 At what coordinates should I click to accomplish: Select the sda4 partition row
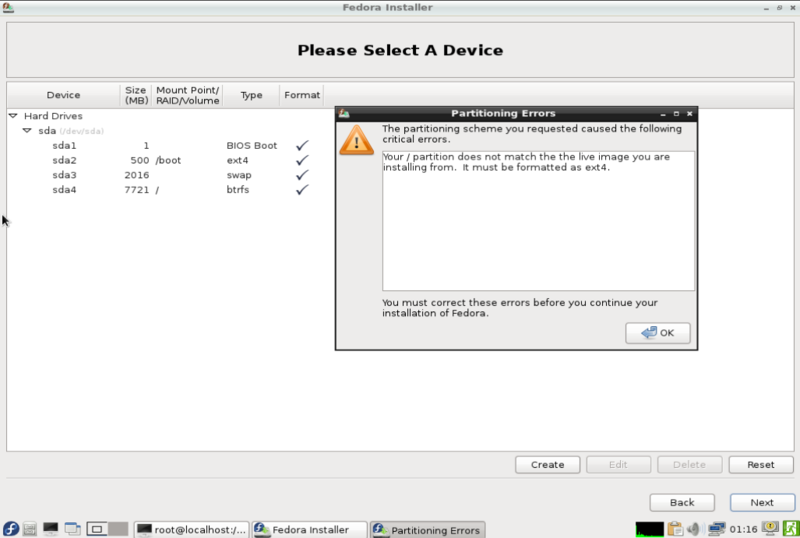click(x=166, y=190)
